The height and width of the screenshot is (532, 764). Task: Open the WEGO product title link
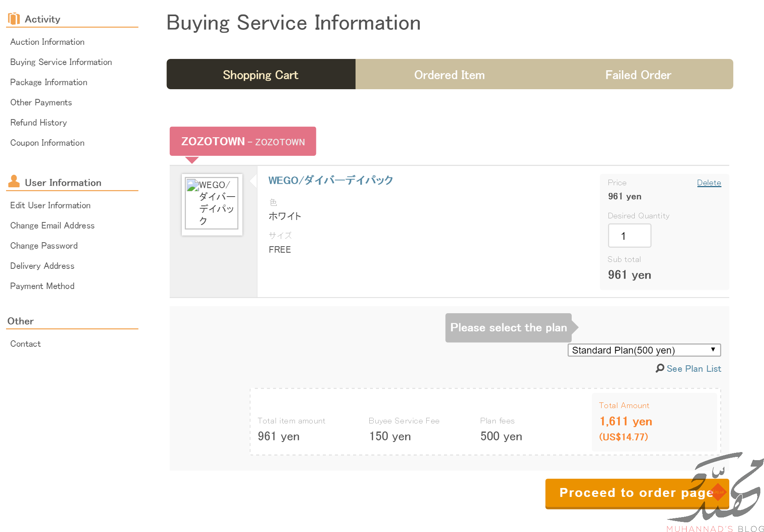(x=330, y=180)
